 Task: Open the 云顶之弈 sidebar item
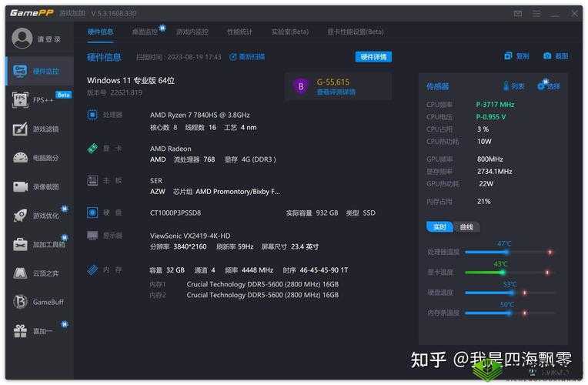(40, 273)
